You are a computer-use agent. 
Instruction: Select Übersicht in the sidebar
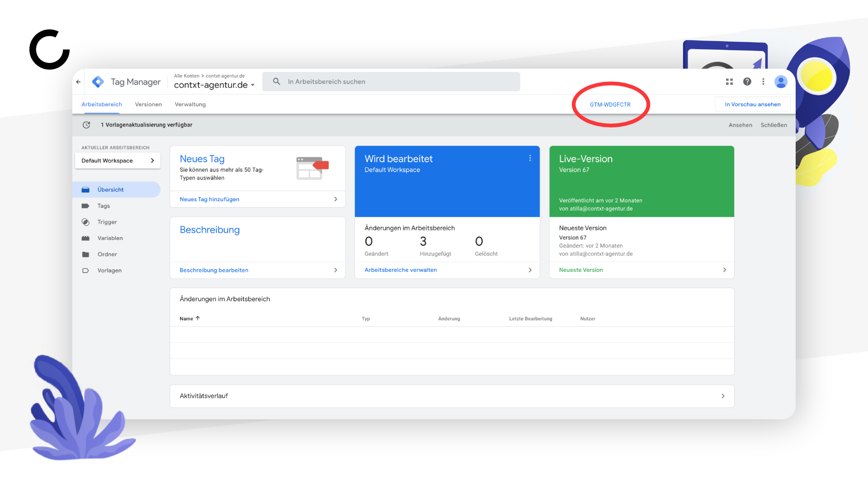click(x=117, y=190)
